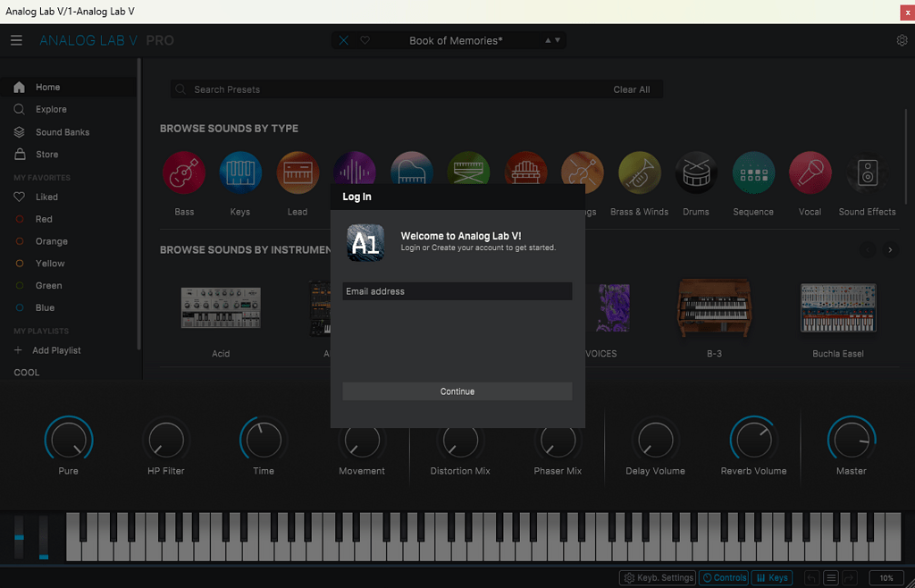This screenshot has height=588, width=915.
Task: Open the Sequence sound category
Action: (x=752, y=172)
